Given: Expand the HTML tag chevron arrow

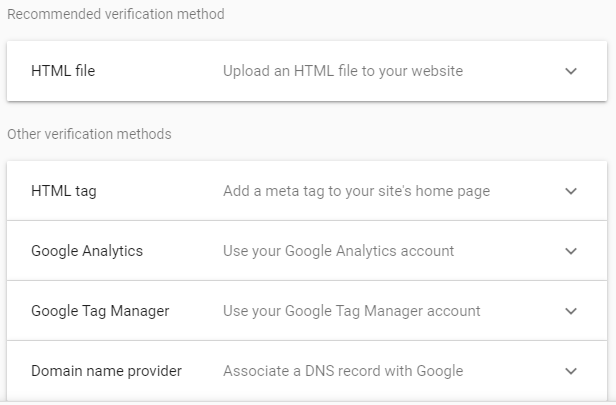Looking at the screenshot, I should tap(571, 191).
